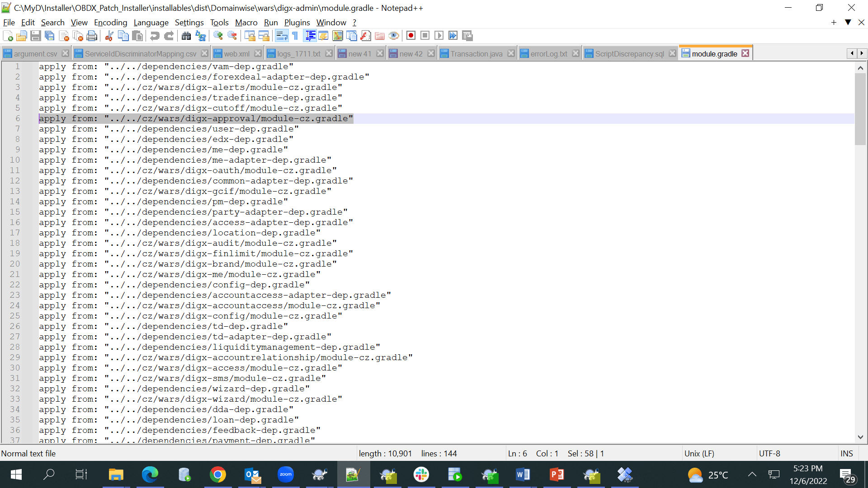The width and height of the screenshot is (868, 488).
Task: Print module.gradle using the printer icon
Action: tap(92, 36)
